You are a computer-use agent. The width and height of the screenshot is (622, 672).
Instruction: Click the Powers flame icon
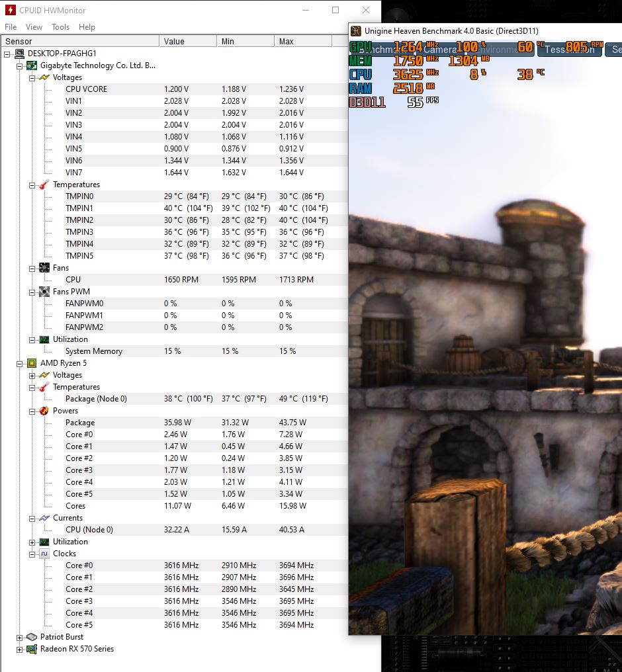coord(44,411)
